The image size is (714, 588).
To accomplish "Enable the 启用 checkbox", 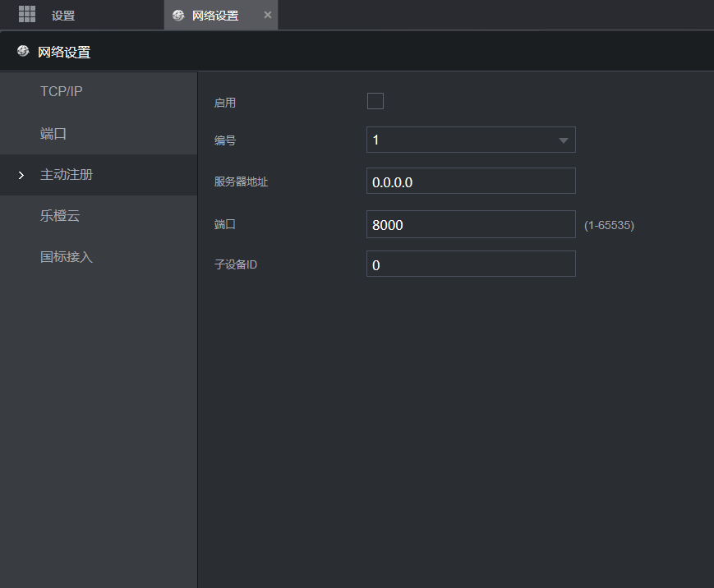I will pyautogui.click(x=375, y=102).
